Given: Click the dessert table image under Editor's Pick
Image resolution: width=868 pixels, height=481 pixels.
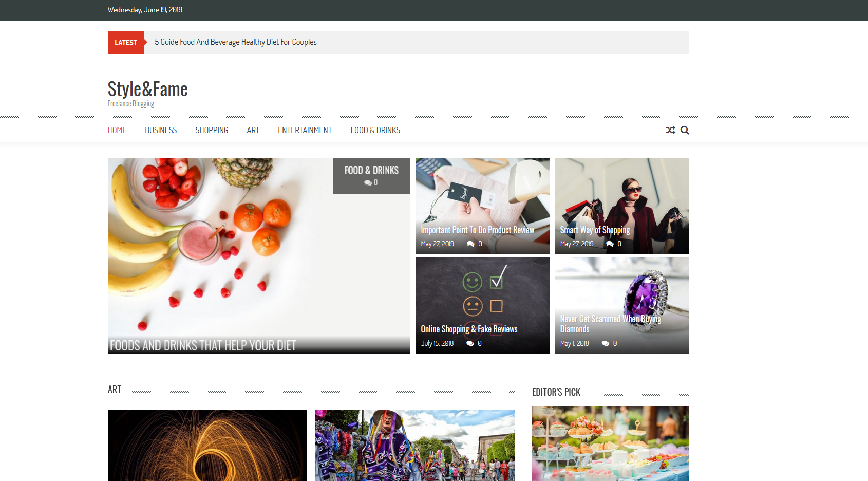Looking at the screenshot, I should point(610,443).
